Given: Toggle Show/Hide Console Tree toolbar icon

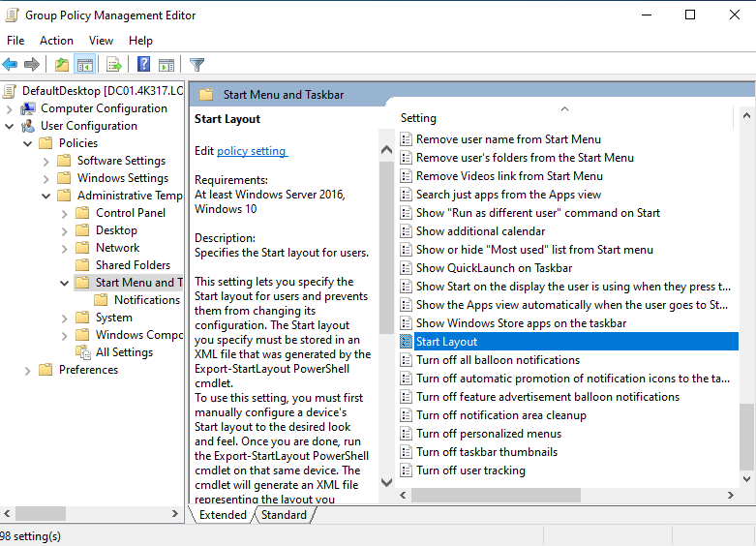Looking at the screenshot, I should [x=85, y=65].
